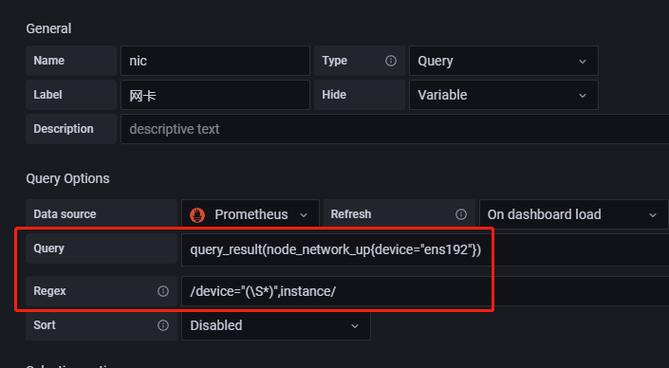Click the Regex field with device pattern
The image size is (669, 368).
tap(425, 291)
